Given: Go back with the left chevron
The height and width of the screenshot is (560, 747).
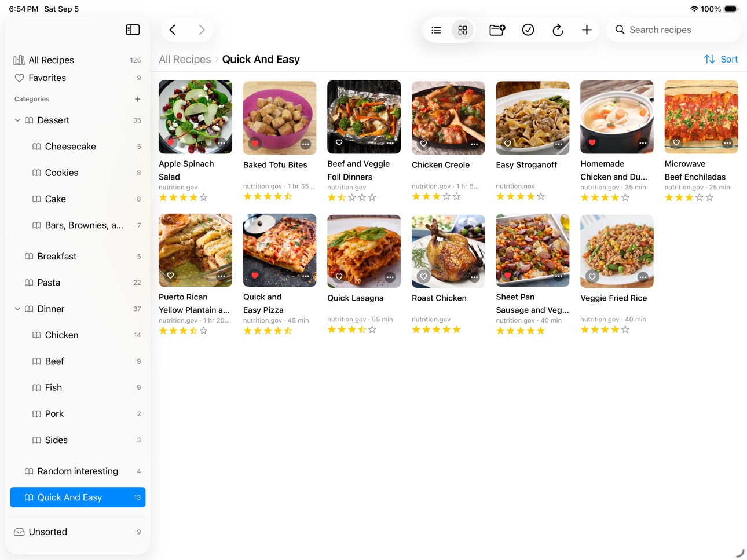Looking at the screenshot, I should click(x=173, y=30).
